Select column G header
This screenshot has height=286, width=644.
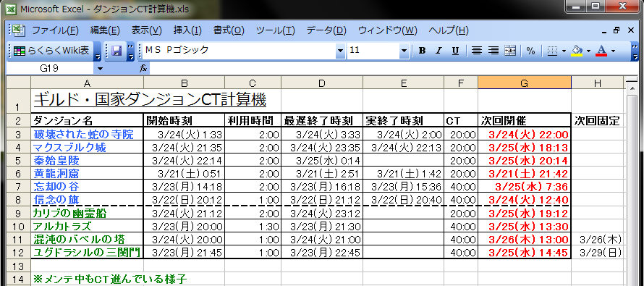click(525, 83)
